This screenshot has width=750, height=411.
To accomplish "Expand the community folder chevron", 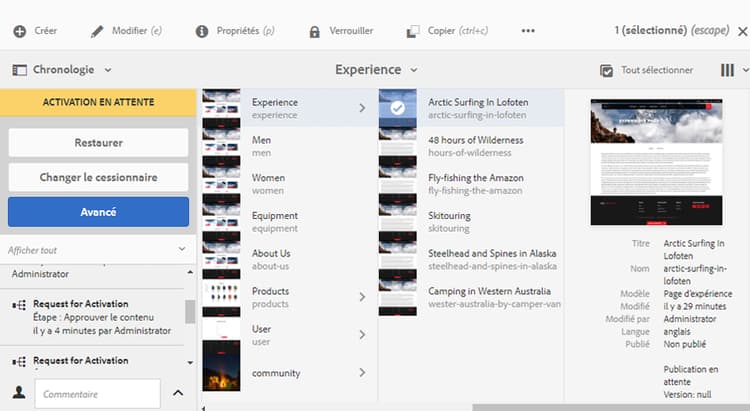I will pos(362,373).
